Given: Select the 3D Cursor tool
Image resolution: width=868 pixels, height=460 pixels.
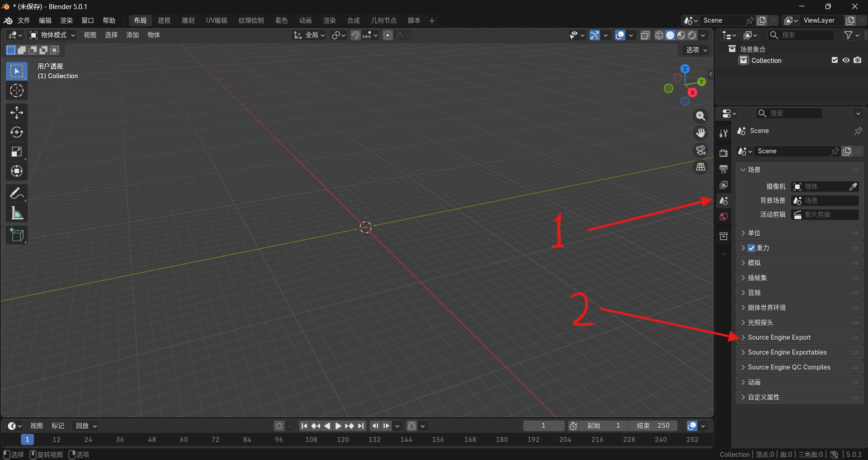Looking at the screenshot, I should coord(17,91).
